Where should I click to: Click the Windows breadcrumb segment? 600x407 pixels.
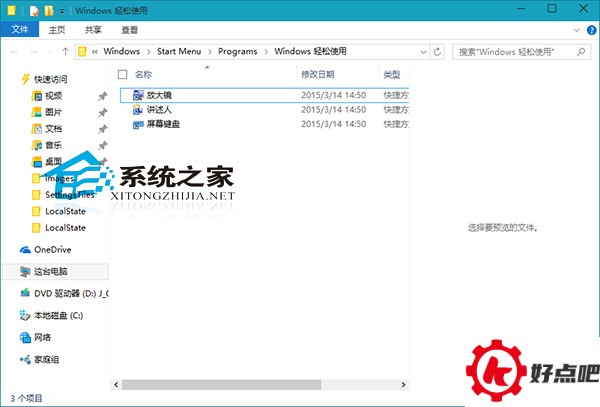pos(121,51)
